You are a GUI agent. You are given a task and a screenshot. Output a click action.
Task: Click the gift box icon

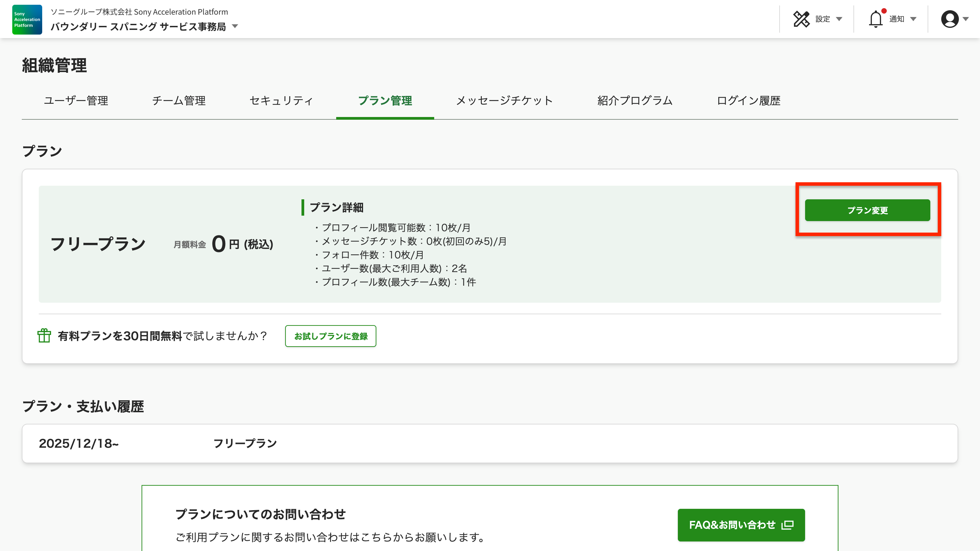(x=44, y=335)
